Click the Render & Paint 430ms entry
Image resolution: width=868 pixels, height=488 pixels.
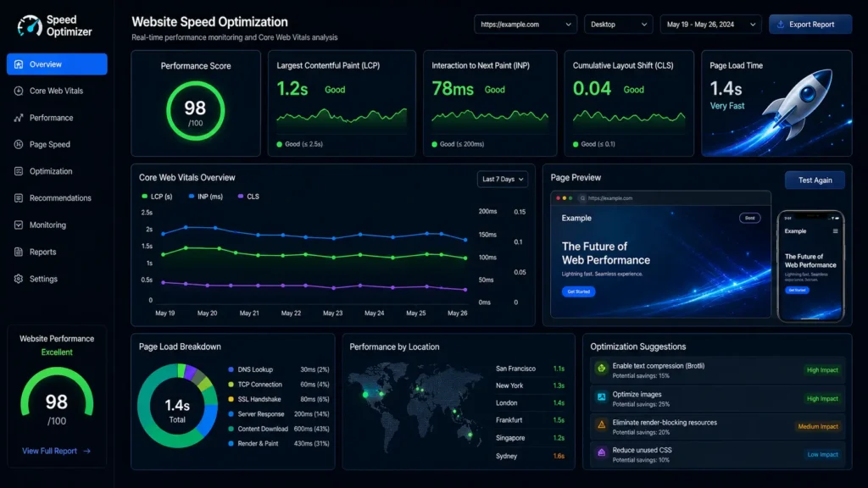pyautogui.click(x=279, y=444)
